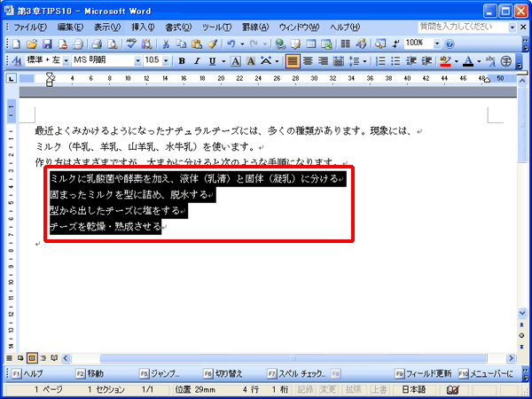Insert Excel worksheet icon

click(326, 43)
